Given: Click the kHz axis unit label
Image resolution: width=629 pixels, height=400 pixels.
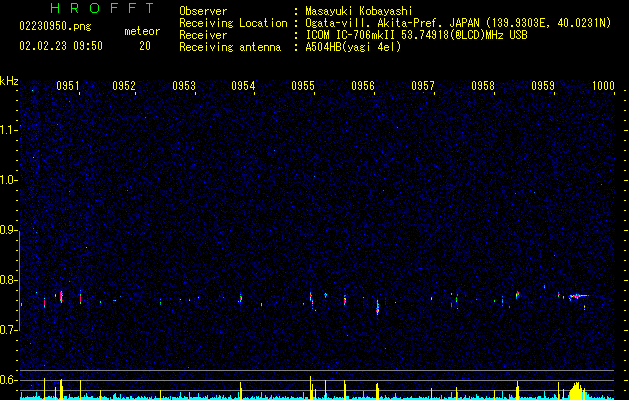Looking at the screenshot, I should (x=9, y=81).
